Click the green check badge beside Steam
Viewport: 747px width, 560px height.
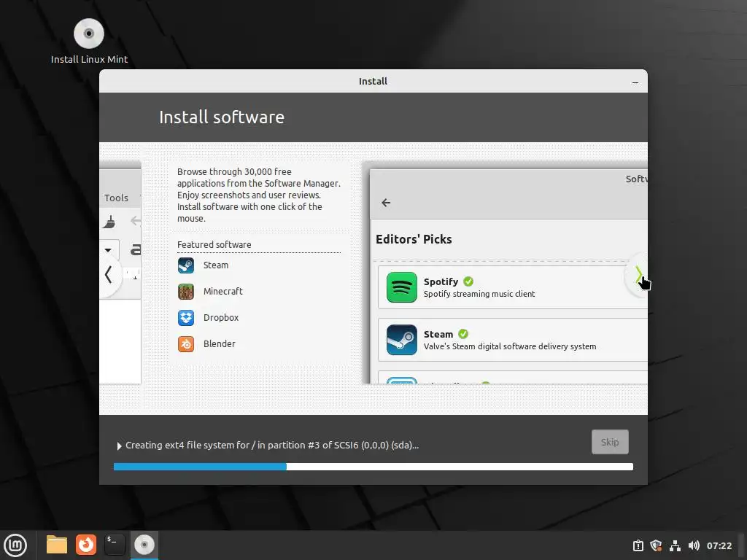pyautogui.click(x=463, y=334)
